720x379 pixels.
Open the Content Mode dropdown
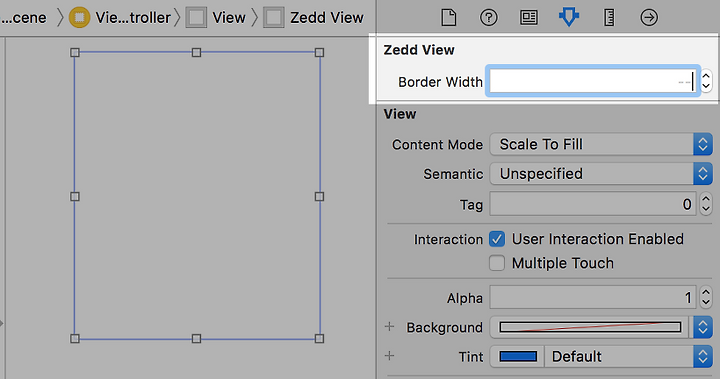(601, 144)
